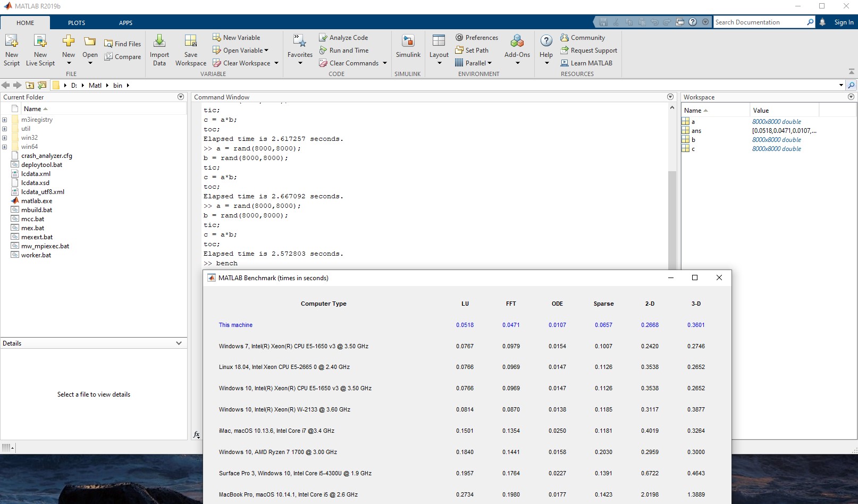
Task: Select matlab.exe in Current Folder
Action: click(x=37, y=201)
